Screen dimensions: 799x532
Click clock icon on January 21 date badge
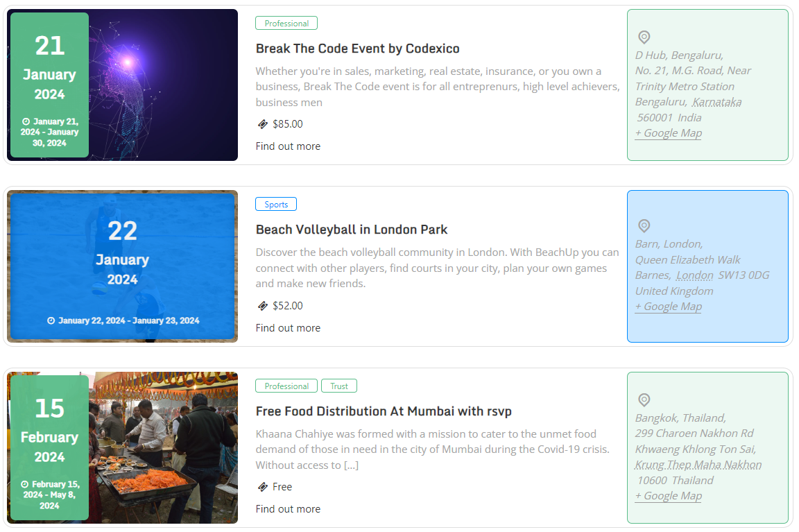[x=26, y=121]
